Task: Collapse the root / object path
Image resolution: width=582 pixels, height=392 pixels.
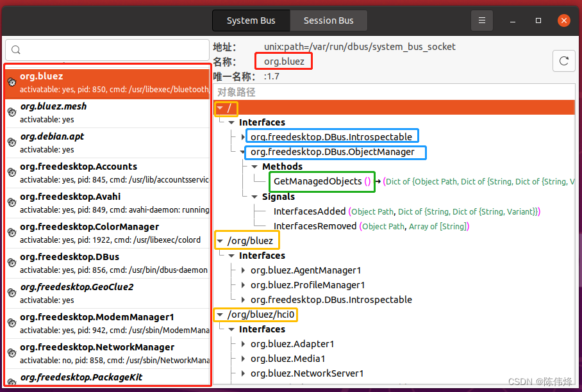Action: [x=220, y=108]
